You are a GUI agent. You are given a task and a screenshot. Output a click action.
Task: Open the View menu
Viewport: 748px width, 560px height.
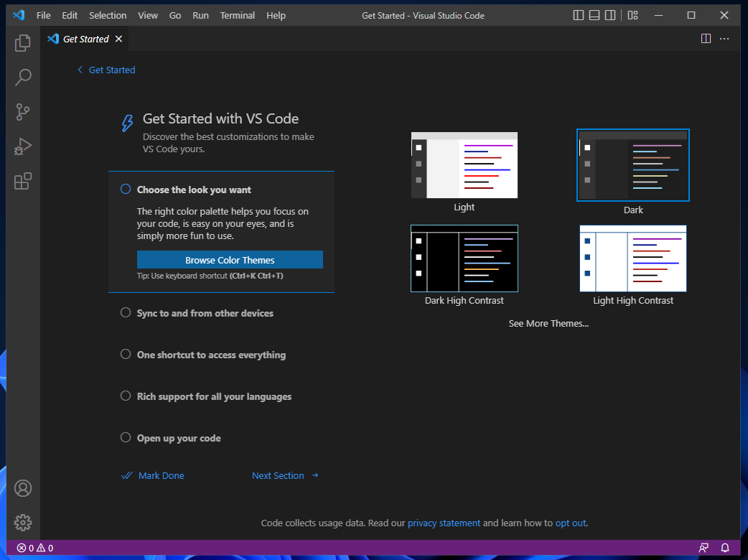tap(148, 15)
